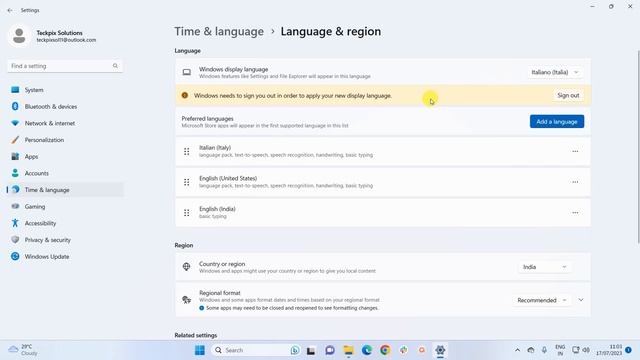
Task: Click Time & language breadcrumb link
Action: coord(219,31)
